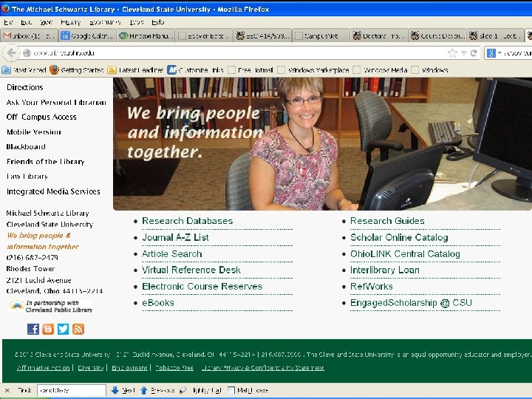Open the URL history dropdown arrow
532x399 pixels.
click(x=464, y=53)
